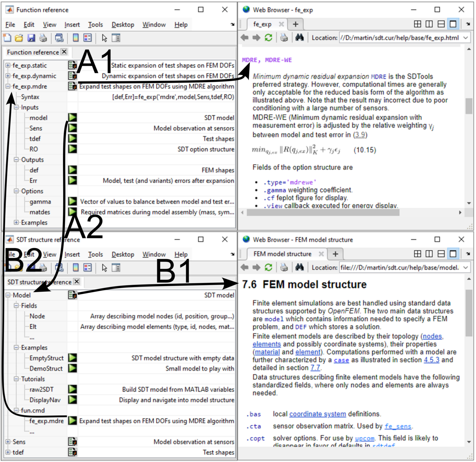Save via the floppy disk icon in Function reference
Image resolution: width=476 pixels, height=462 pixels.
[31, 38]
